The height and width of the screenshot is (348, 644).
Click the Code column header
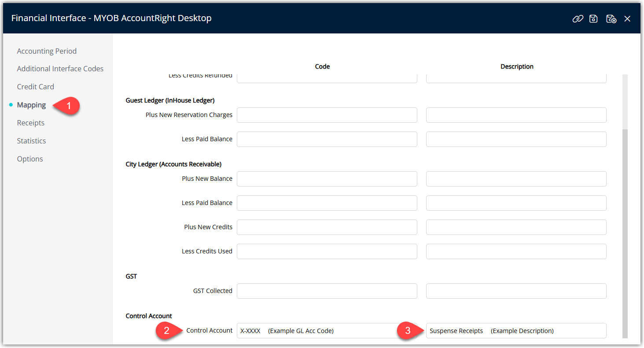pos(322,66)
